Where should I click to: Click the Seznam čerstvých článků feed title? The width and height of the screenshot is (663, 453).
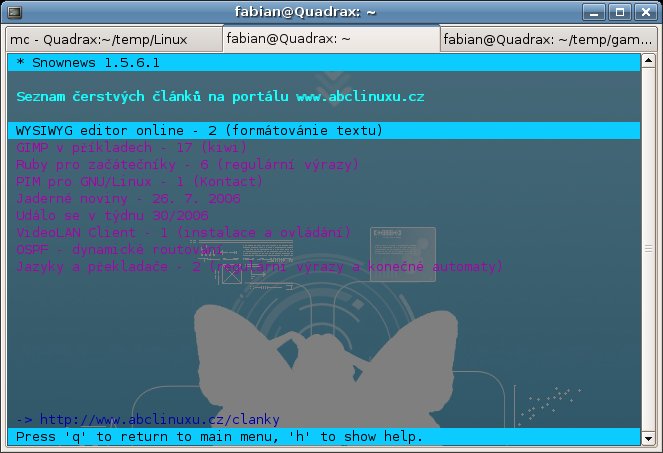coord(220,97)
